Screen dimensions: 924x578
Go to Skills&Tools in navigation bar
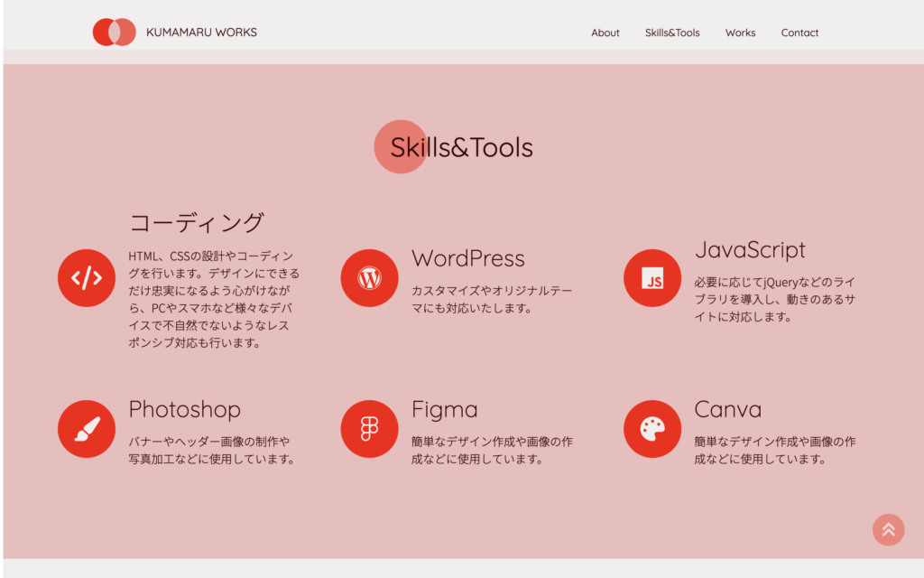(672, 33)
